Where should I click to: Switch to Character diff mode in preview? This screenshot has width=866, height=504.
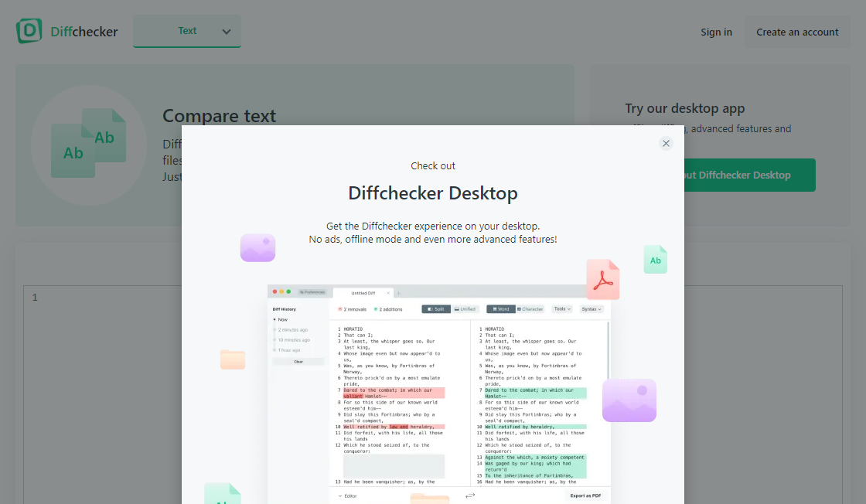530,309
